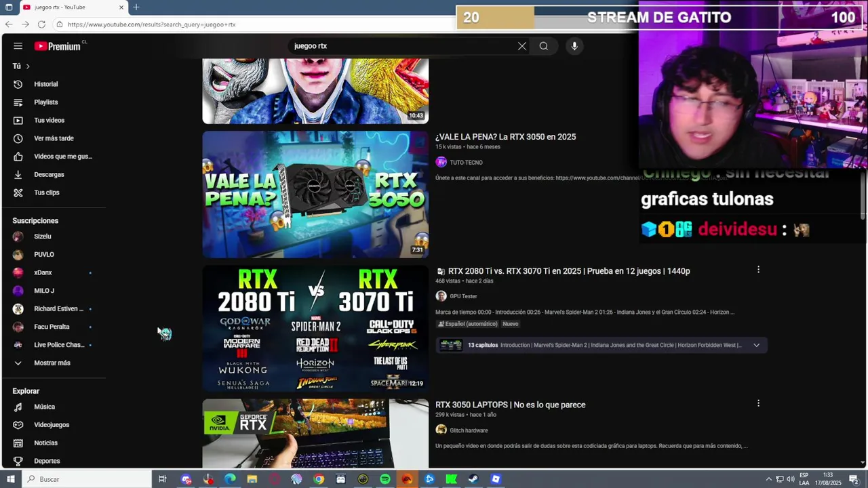The height and width of the screenshot is (488, 868).
Task: Open a new browser tab
Action: coord(136,7)
